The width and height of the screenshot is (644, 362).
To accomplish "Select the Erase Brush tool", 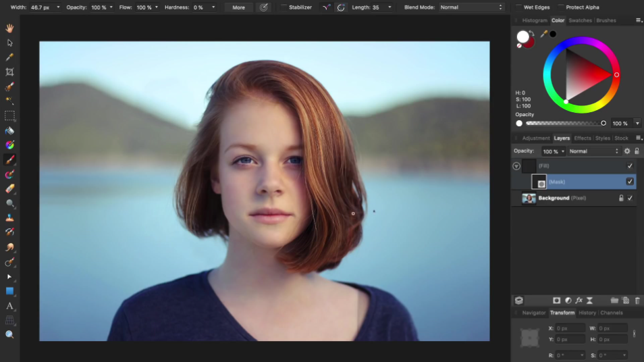I will pos(9,188).
